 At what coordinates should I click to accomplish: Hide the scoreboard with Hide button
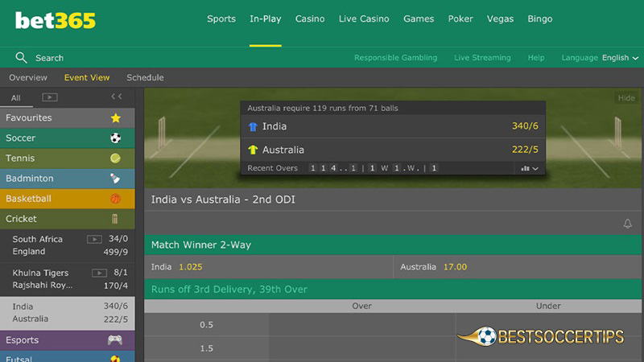point(626,97)
